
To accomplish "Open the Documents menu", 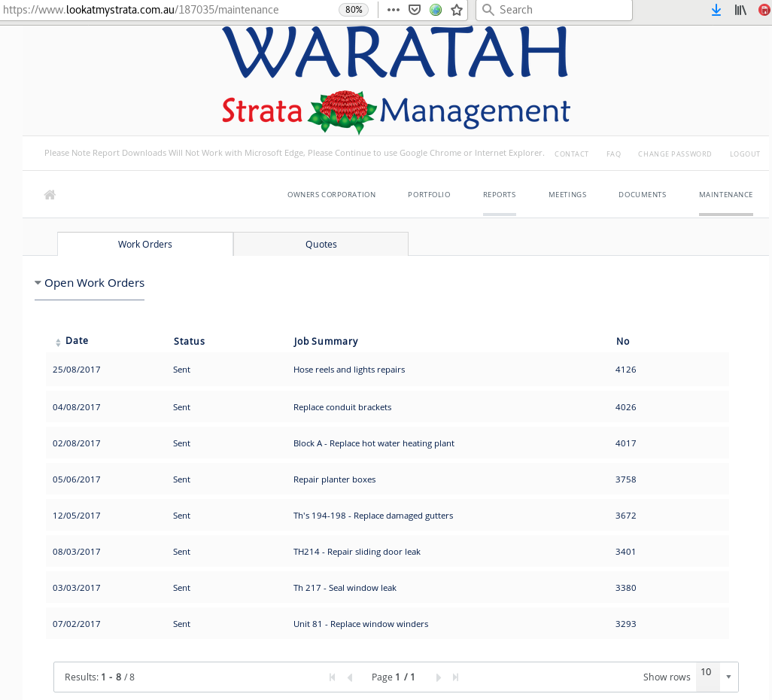I will (x=642, y=195).
